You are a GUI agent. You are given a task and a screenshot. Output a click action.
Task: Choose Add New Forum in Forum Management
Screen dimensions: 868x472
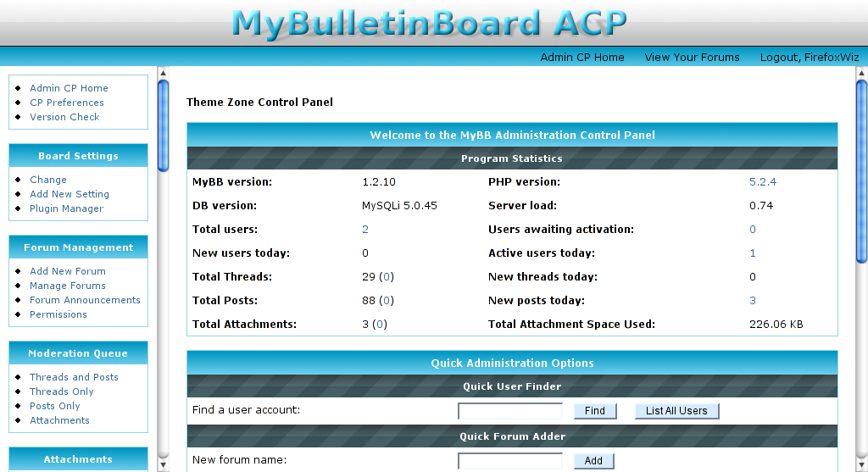tap(68, 271)
